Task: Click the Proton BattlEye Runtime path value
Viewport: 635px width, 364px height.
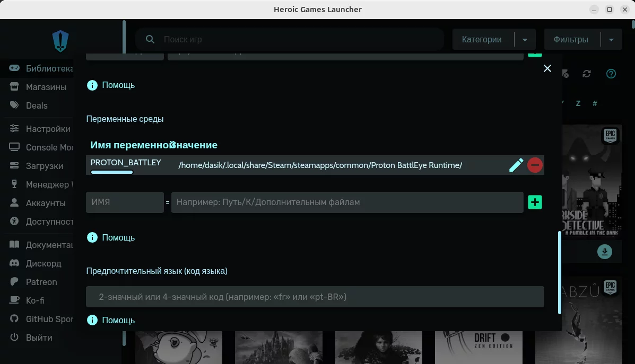Action: pos(320,165)
